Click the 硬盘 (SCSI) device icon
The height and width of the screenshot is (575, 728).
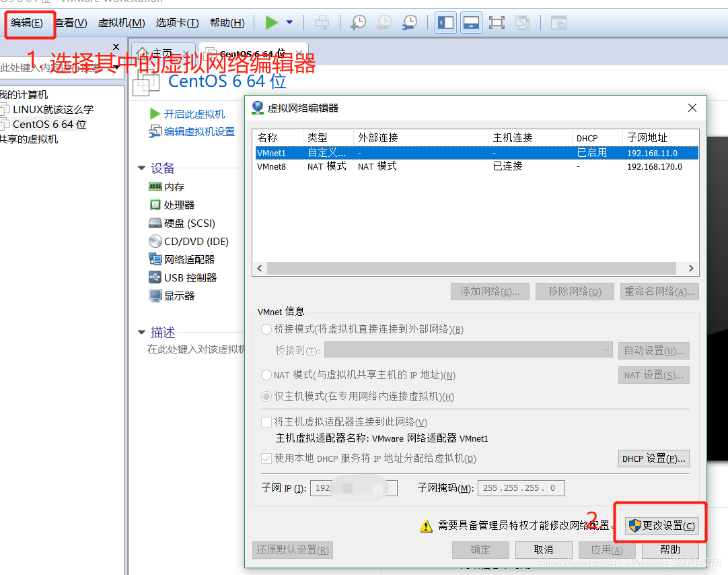click(x=155, y=224)
